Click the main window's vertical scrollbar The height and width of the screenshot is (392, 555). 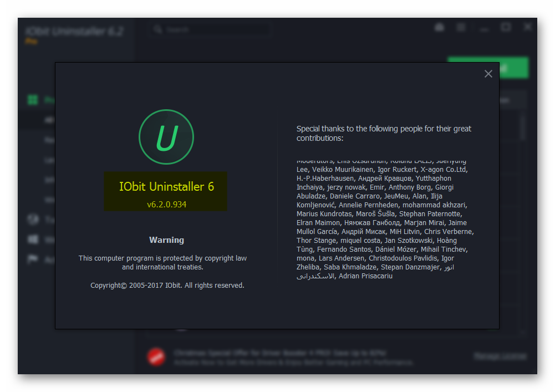523,127
